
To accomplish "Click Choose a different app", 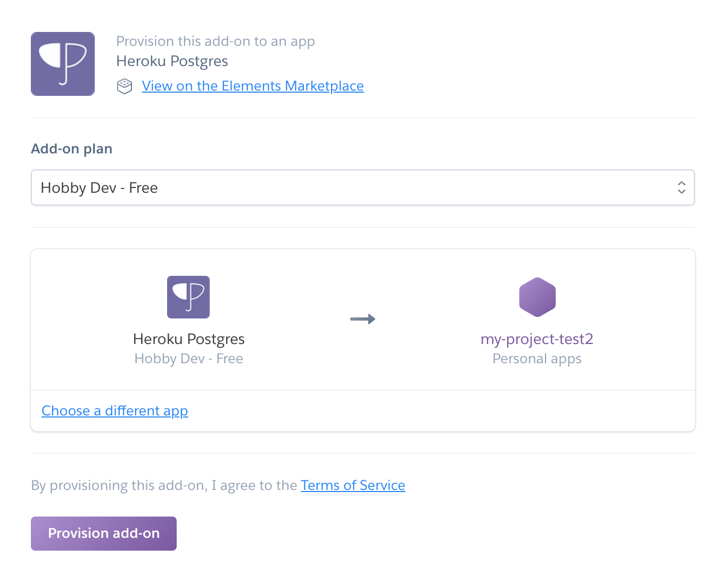I will (115, 411).
